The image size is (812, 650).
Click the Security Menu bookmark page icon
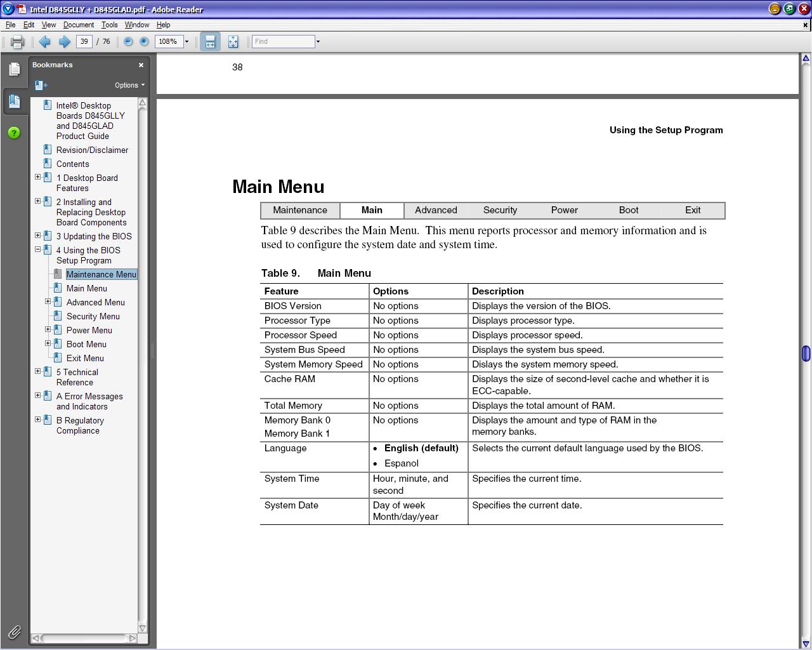(x=58, y=315)
